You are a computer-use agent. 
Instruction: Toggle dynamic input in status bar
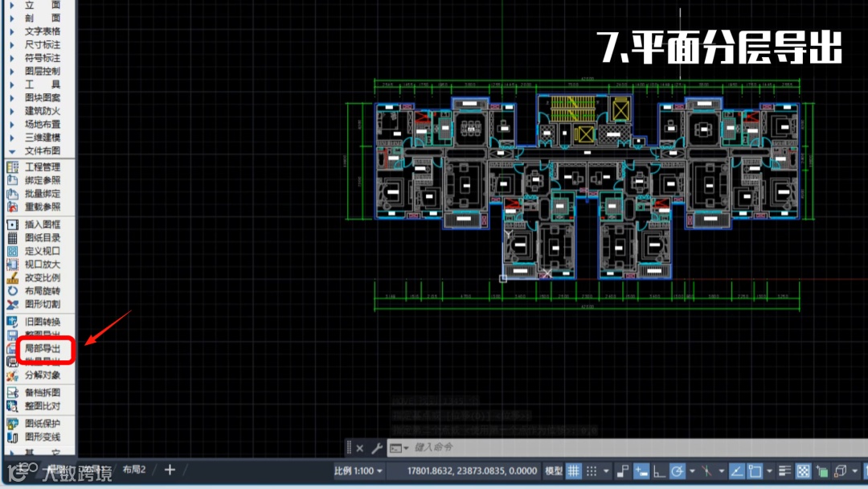641,471
